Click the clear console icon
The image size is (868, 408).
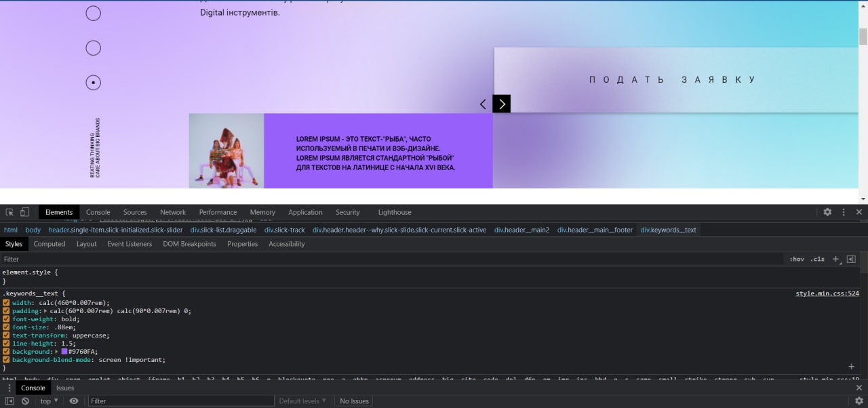pyautogui.click(x=25, y=401)
